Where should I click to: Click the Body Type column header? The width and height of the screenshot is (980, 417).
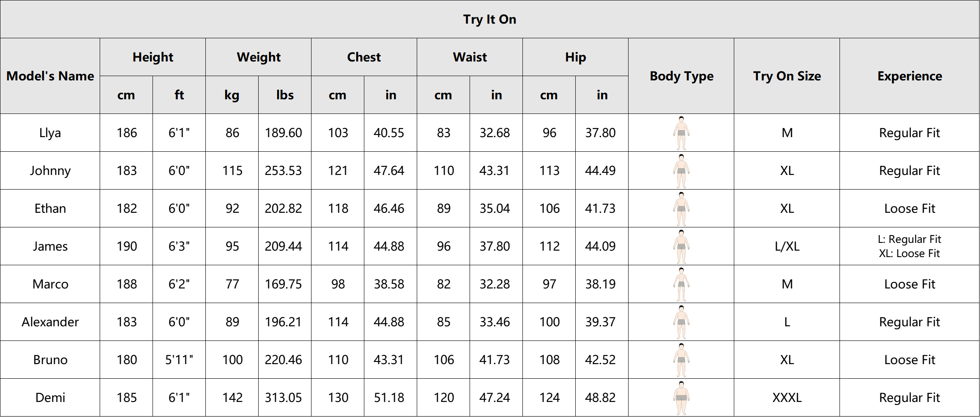681,76
